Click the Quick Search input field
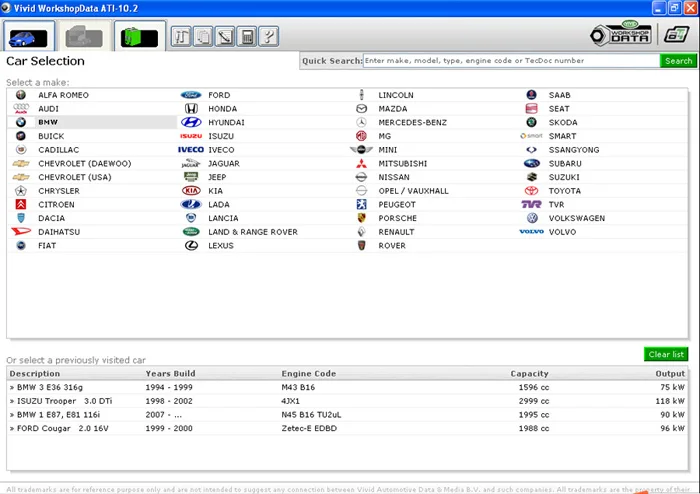Screen dimensions: 700x494 coord(511,61)
